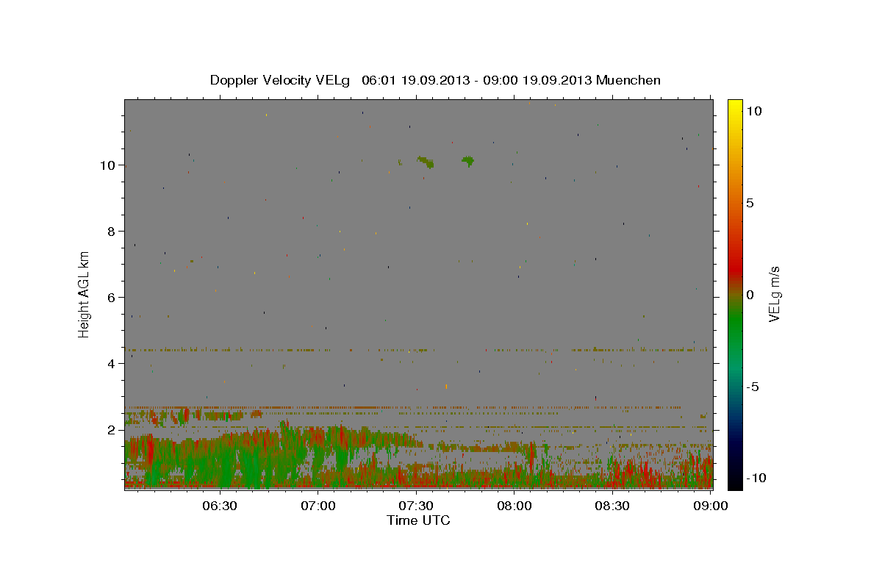The width and height of the screenshot is (882, 588).
Task: Click 'Muenchen' in the plot title
Action: (629, 80)
